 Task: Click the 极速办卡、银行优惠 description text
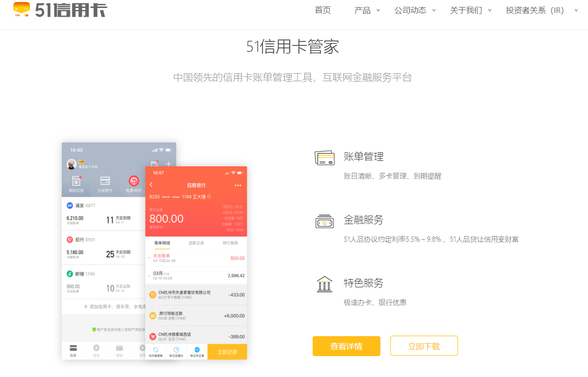tap(375, 302)
